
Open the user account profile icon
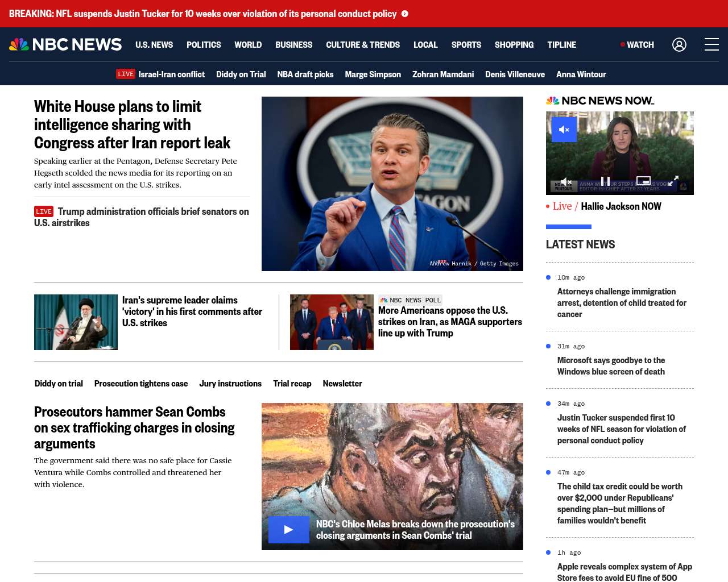(x=679, y=44)
